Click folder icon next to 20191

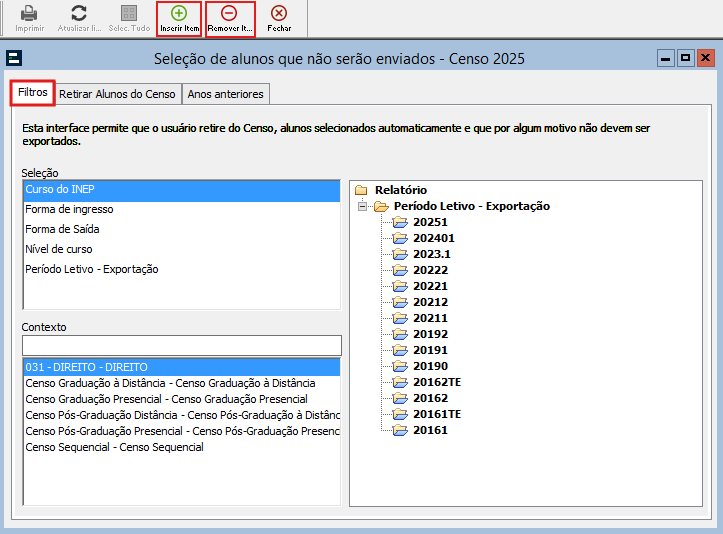point(400,350)
